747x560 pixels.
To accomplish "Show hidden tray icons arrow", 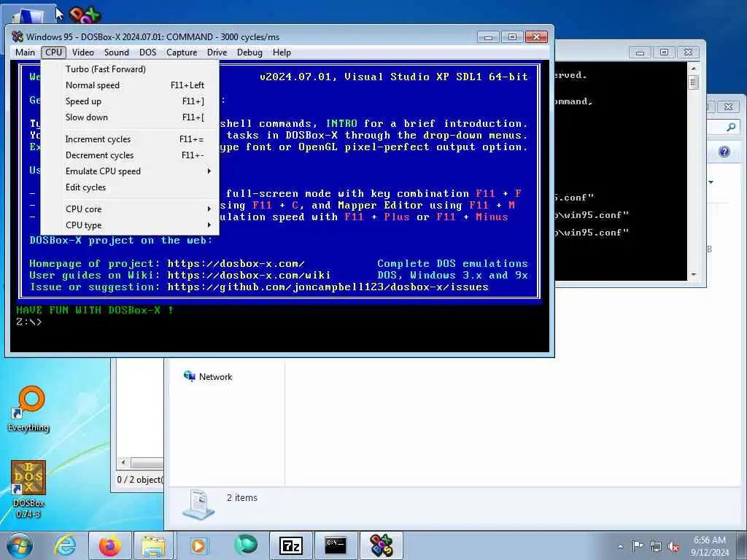I will click(620, 547).
